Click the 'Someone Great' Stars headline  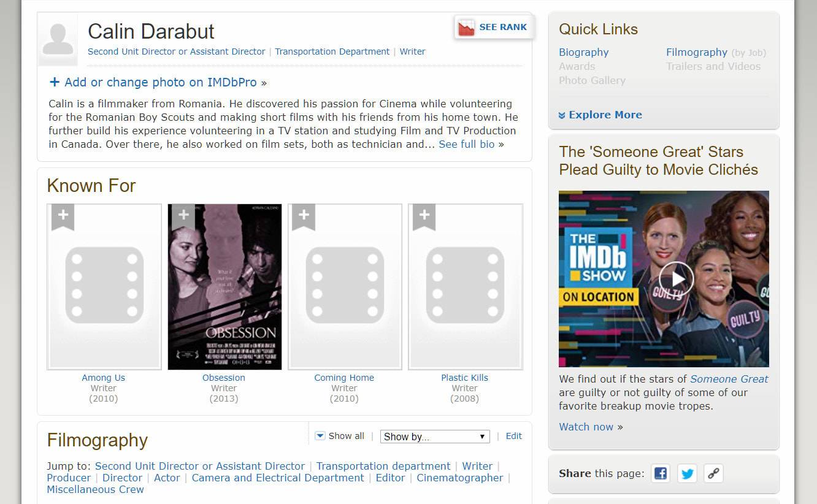coord(659,161)
